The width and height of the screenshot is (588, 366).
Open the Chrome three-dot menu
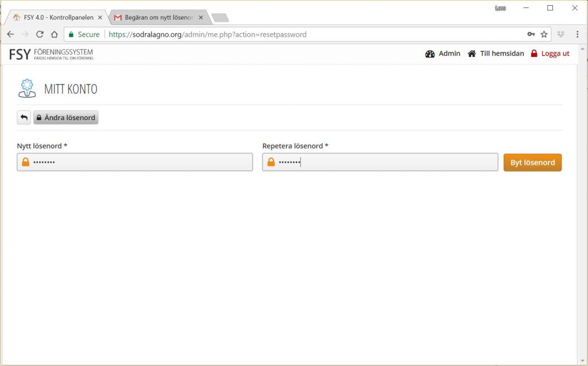577,34
